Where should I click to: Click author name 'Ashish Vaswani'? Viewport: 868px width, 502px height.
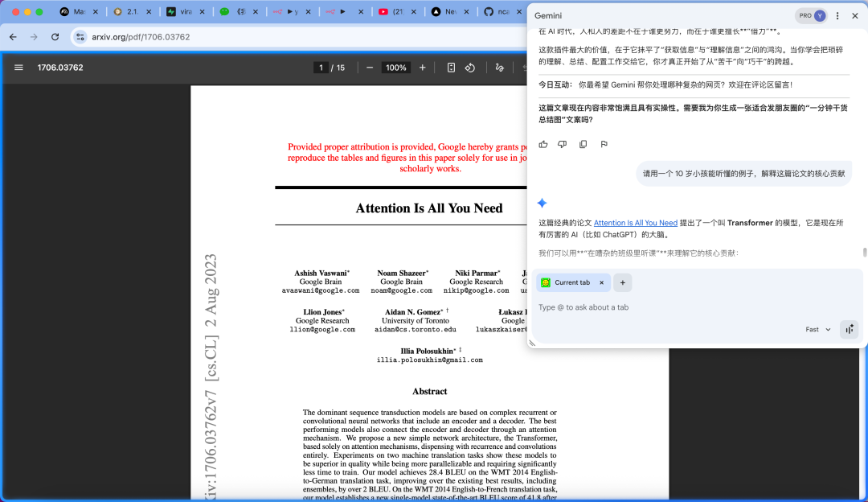click(321, 274)
